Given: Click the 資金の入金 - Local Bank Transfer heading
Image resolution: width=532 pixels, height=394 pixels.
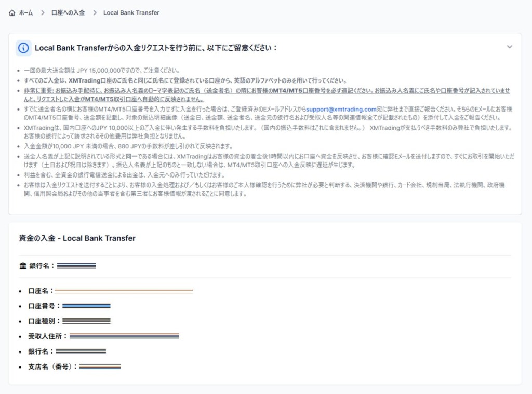Looking at the screenshot, I should coord(76,238).
